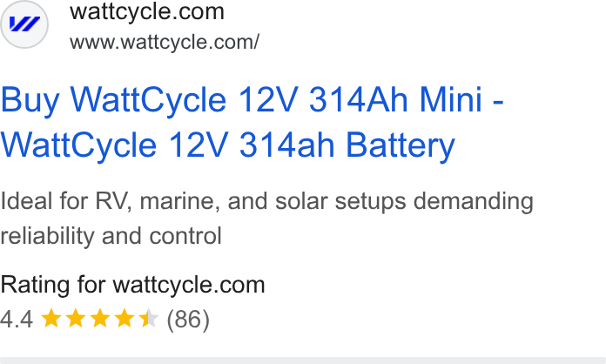Click the www.wattcycle.com/ URL text
Image resolution: width=606 pixels, height=364 pixels.
coord(165,42)
